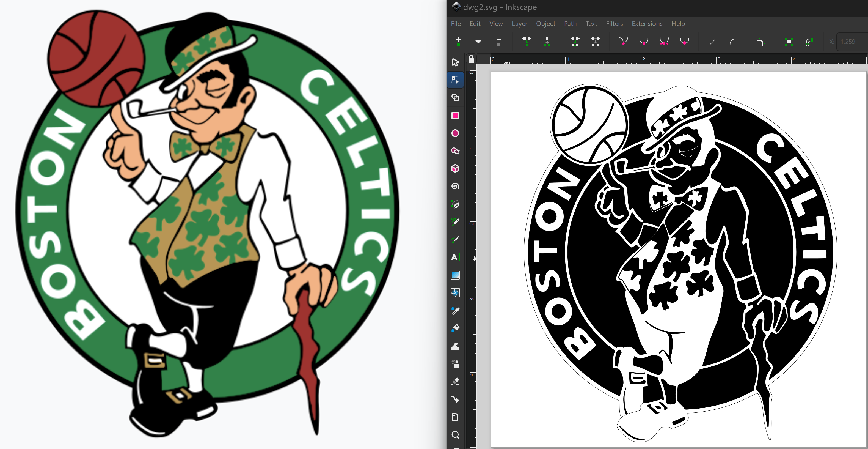The width and height of the screenshot is (868, 449).
Task: Select the Mesh gradient tool
Action: click(455, 292)
